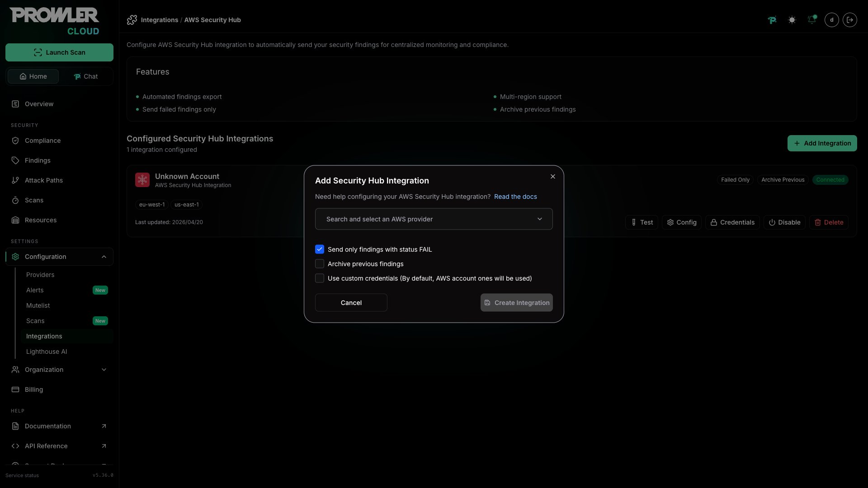Click the Attack Paths icon
Viewport: 868px width, 488px height.
click(15, 180)
